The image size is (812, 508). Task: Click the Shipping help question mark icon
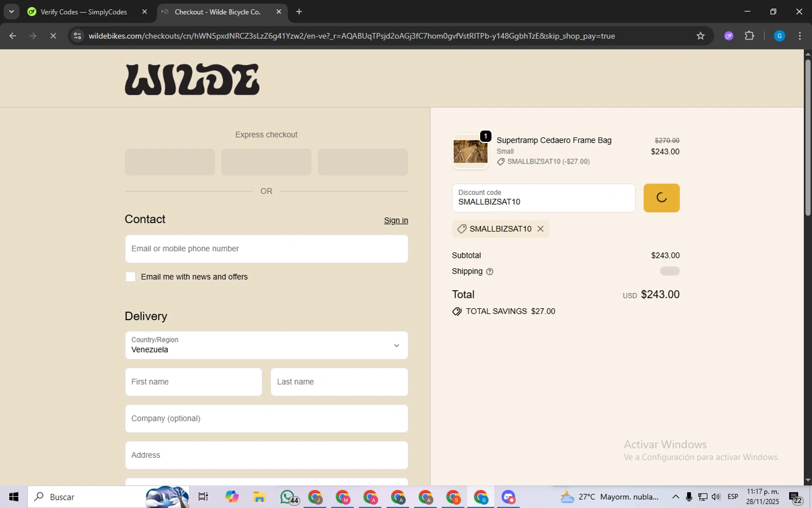click(490, 272)
